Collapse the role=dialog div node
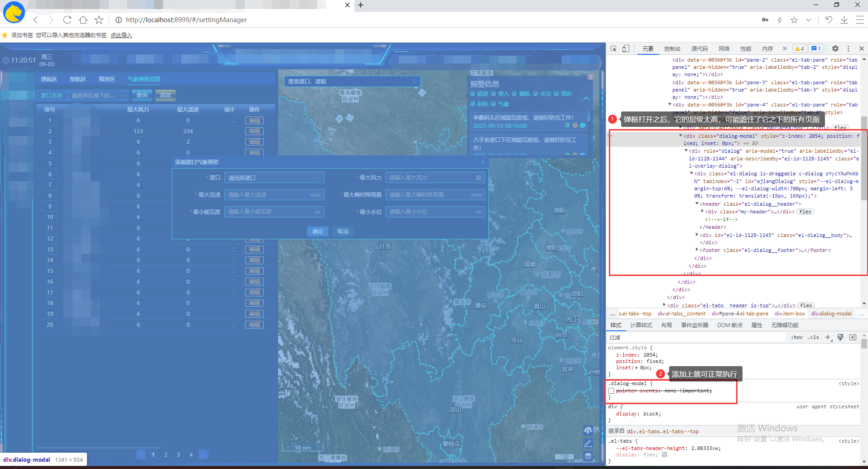The image size is (868, 469). point(686,151)
